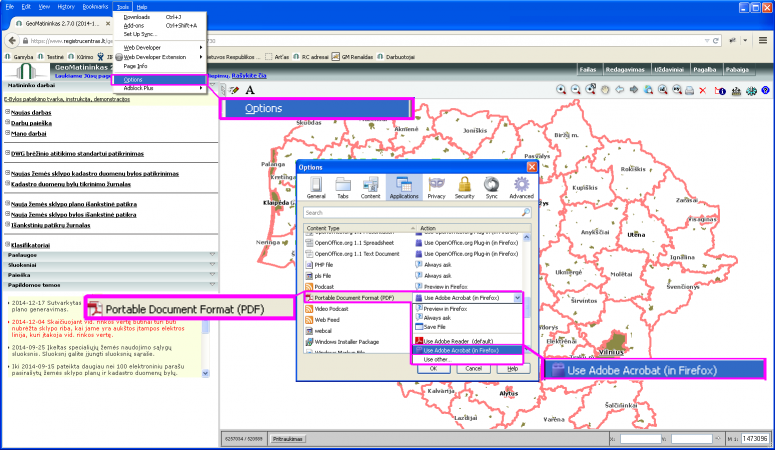Open the Firefox hamburger menu
The width and height of the screenshot is (775, 450).
(x=763, y=41)
